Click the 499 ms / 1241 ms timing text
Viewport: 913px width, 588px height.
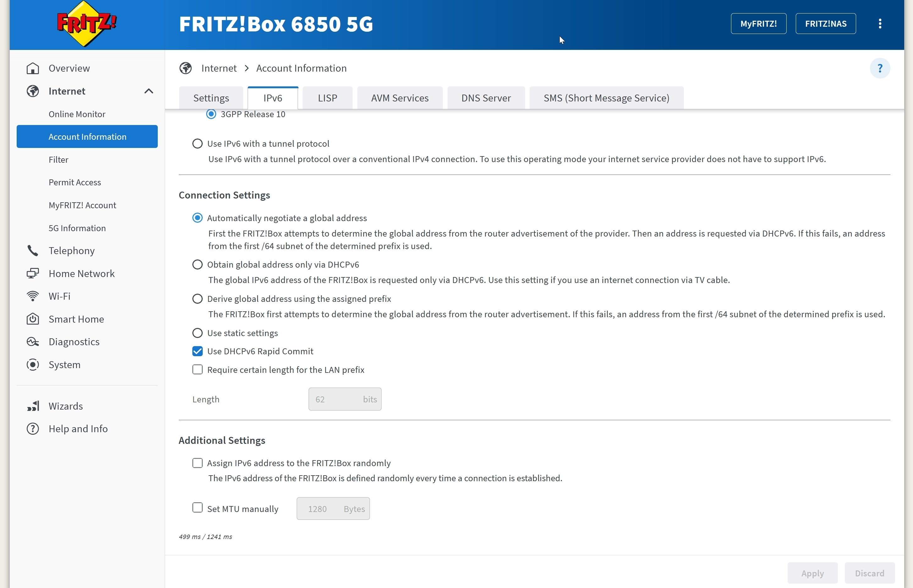coord(206,537)
